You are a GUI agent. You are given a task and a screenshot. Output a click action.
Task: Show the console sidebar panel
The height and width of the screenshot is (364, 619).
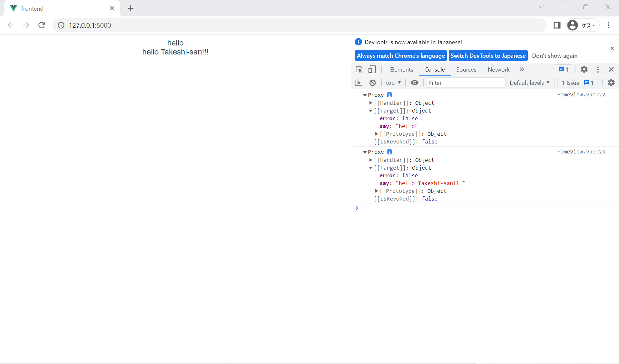click(x=359, y=83)
